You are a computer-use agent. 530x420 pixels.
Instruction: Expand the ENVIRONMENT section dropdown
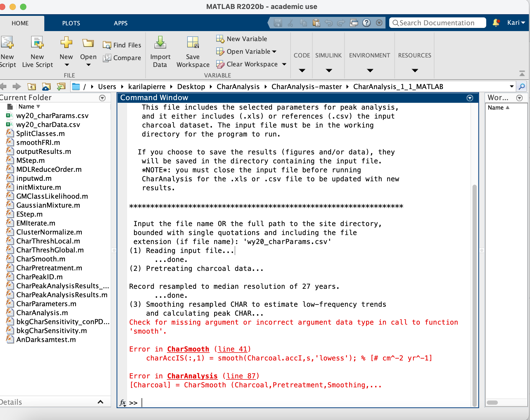point(370,70)
